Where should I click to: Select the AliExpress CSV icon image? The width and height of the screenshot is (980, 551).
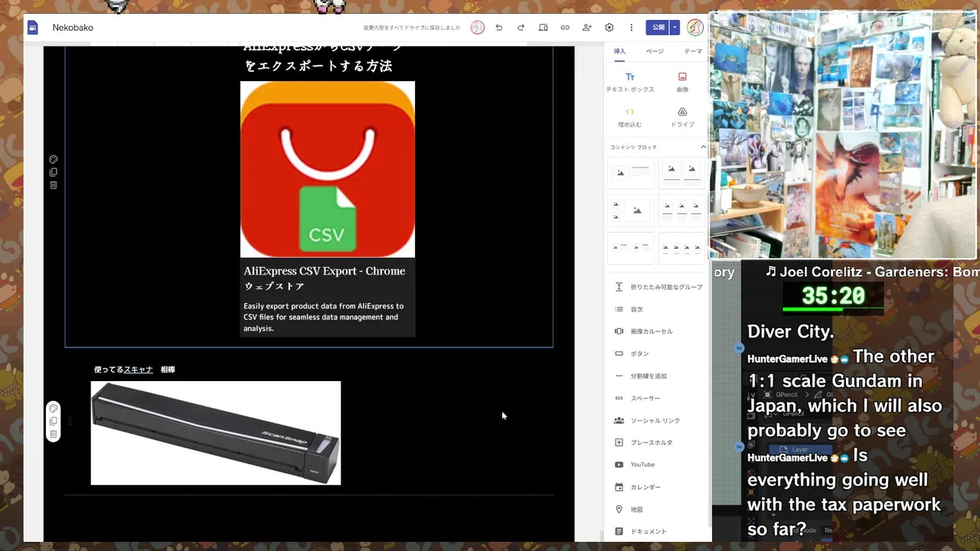[328, 169]
